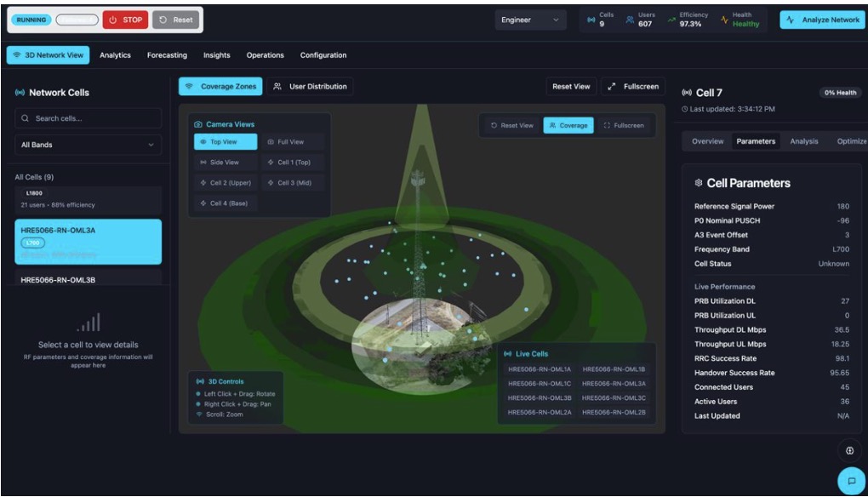Image resolution: width=868 pixels, height=497 pixels.
Task: Go to the Forecasting tab
Action: [167, 55]
